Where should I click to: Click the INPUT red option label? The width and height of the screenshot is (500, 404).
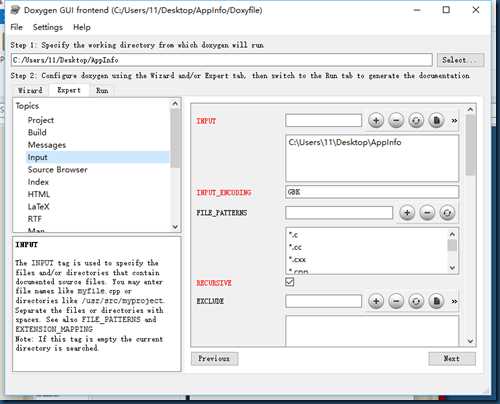coord(206,121)
